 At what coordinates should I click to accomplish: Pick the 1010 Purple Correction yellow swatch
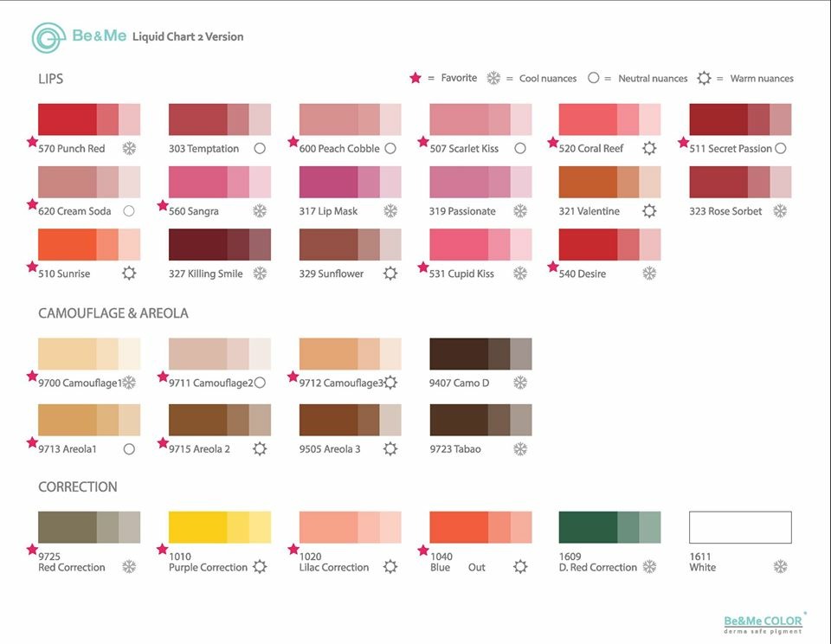(x=220, y=527)
